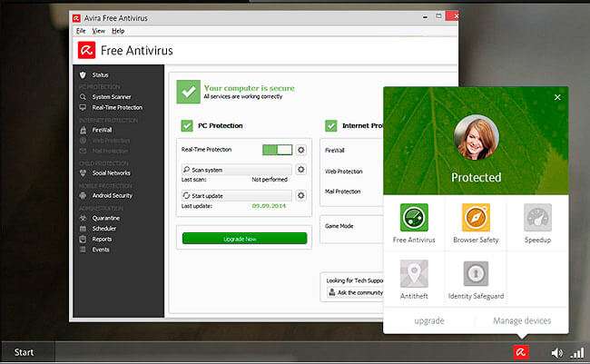Open Scan system gear settings
Image resolution: width=590 pixels, height=364 pixels.
point(300,170)
